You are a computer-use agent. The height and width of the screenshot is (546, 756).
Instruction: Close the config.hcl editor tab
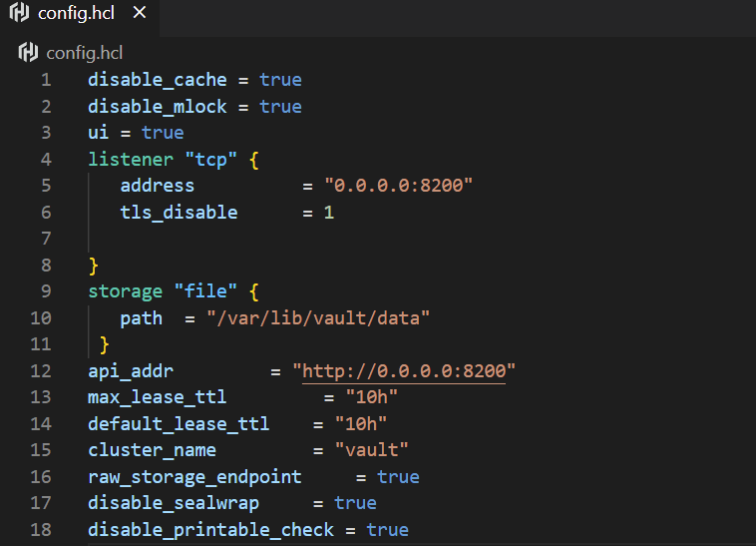pyautogui.click(x=139, y=14)
